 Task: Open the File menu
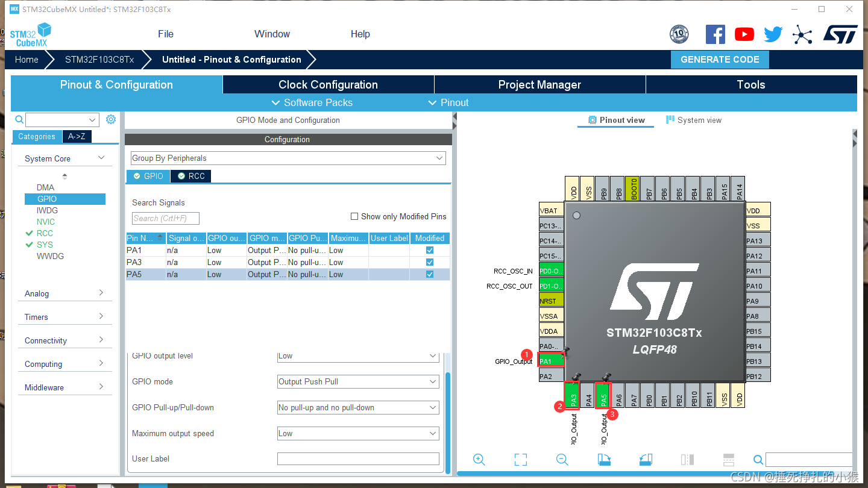166,34
